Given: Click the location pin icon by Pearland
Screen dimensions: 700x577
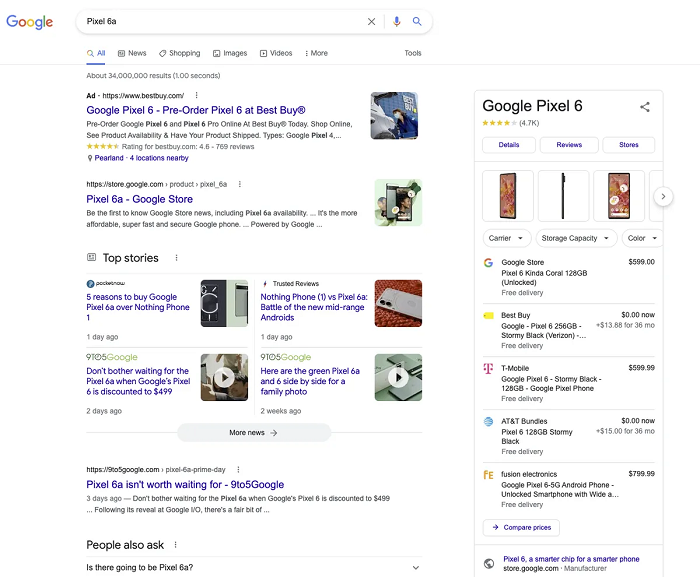Looking at the screenshot, I should 90,158.
